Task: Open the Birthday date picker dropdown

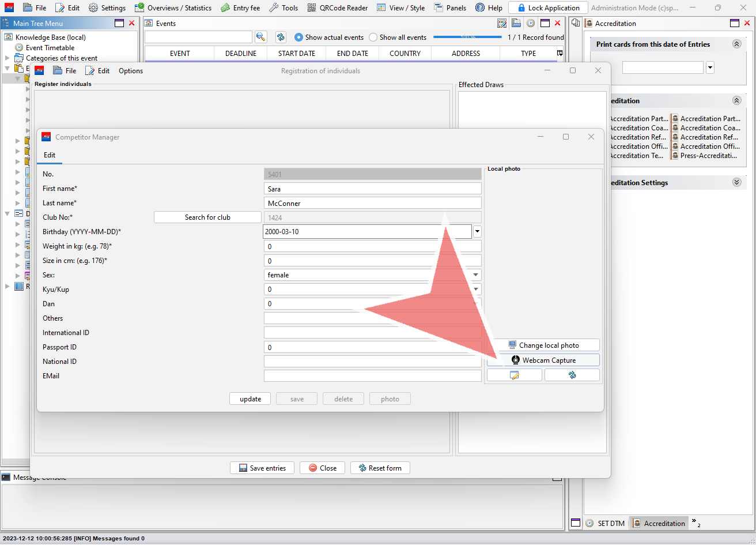Action: pyautogui.click(x=477, y=232)
